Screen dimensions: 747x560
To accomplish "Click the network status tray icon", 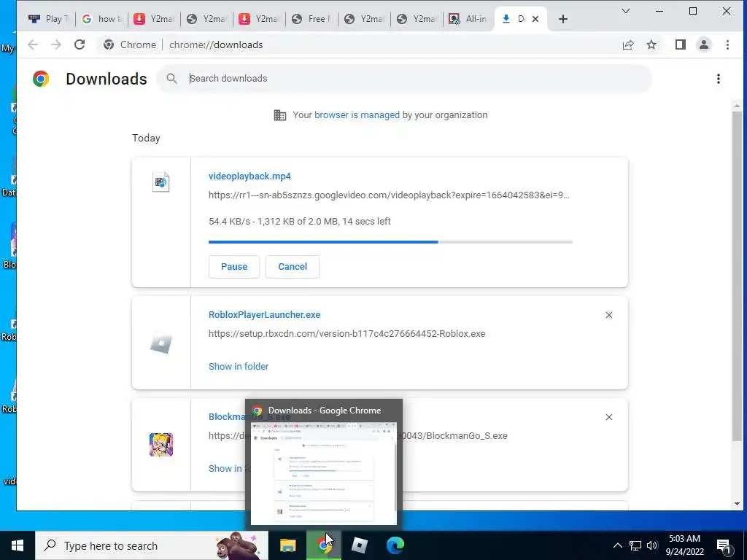I will pyautogui.click(x=635, y=545).
